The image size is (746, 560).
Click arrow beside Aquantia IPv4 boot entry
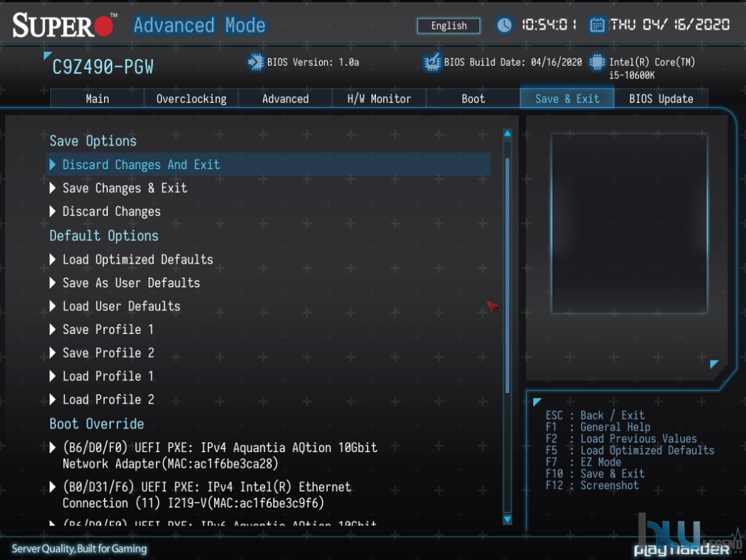(x=52, y=447)
